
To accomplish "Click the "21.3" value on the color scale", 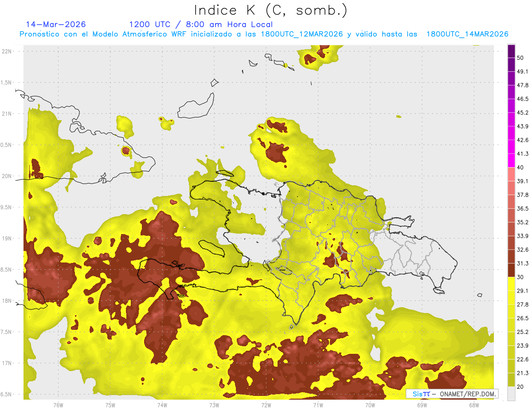I will 523,373.
